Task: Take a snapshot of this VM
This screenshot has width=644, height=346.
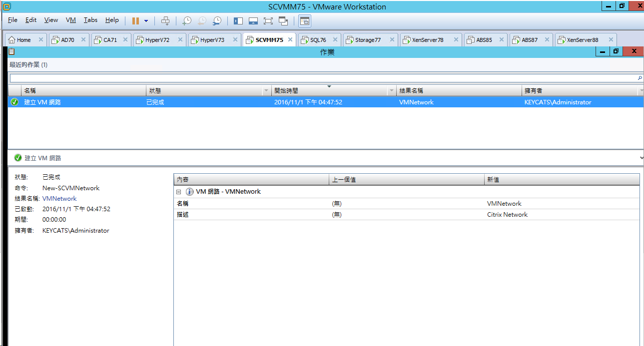Action: click(187, 21)
